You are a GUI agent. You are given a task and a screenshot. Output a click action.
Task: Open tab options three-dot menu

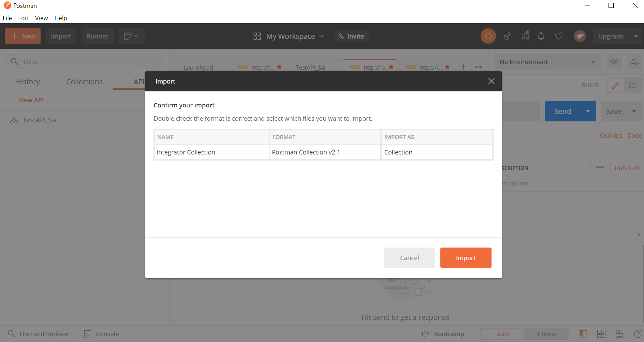tap(479, 67)
